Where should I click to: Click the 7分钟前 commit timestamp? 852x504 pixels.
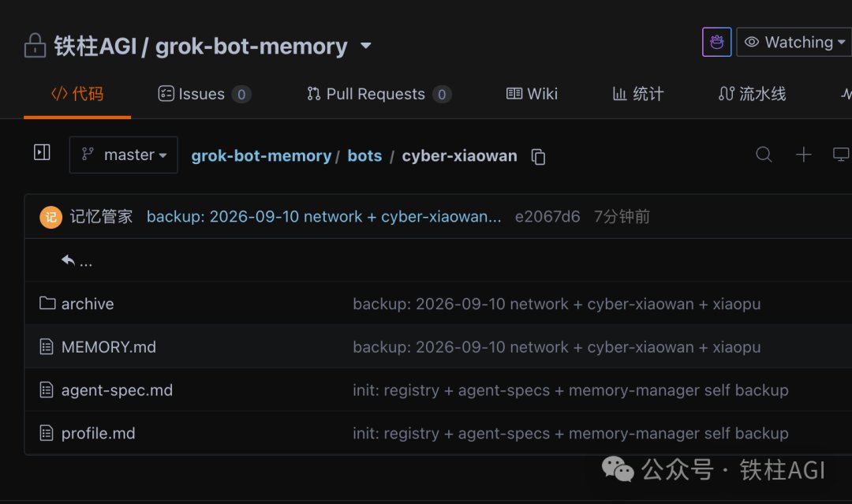point(622,217)
